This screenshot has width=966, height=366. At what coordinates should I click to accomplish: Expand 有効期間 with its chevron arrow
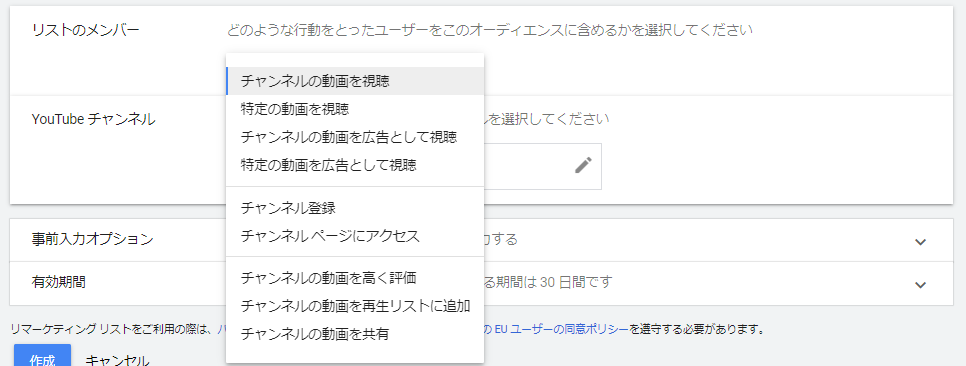click(920, 285)
